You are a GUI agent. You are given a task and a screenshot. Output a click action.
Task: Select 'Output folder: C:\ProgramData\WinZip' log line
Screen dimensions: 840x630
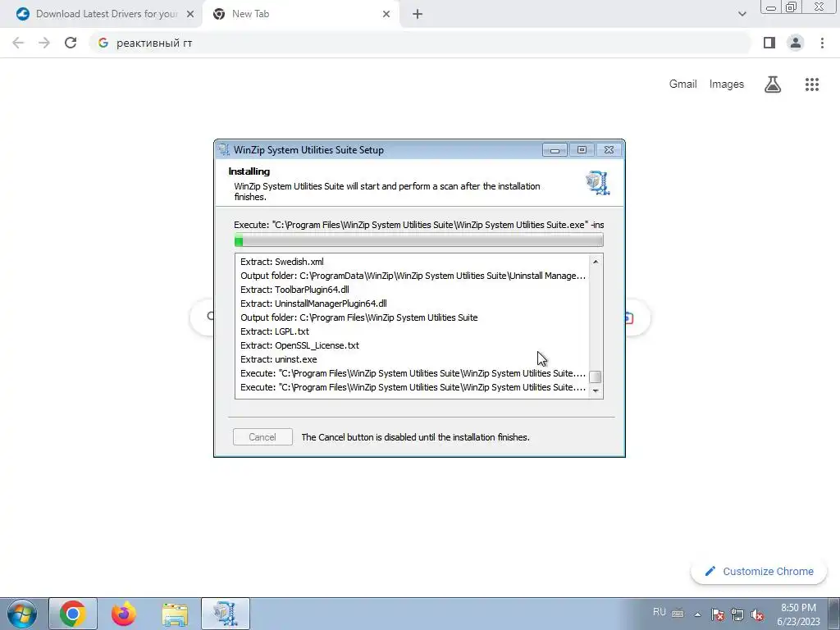(413, 276)
